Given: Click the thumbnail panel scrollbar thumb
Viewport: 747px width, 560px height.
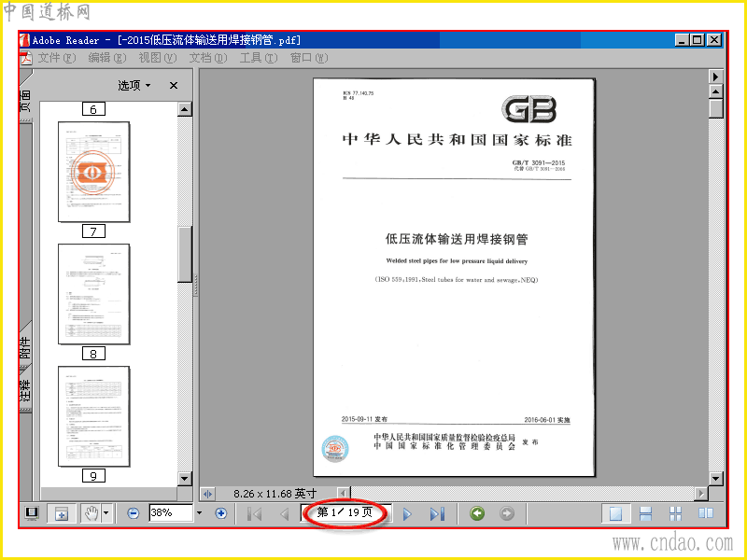Looking at the screenshot, I should [185, 254].
